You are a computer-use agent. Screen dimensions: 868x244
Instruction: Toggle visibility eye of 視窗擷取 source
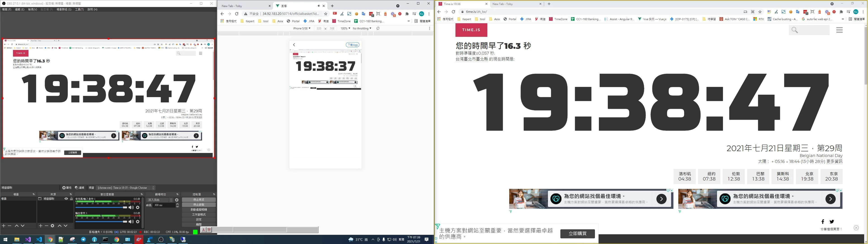[x=66, y=199]
